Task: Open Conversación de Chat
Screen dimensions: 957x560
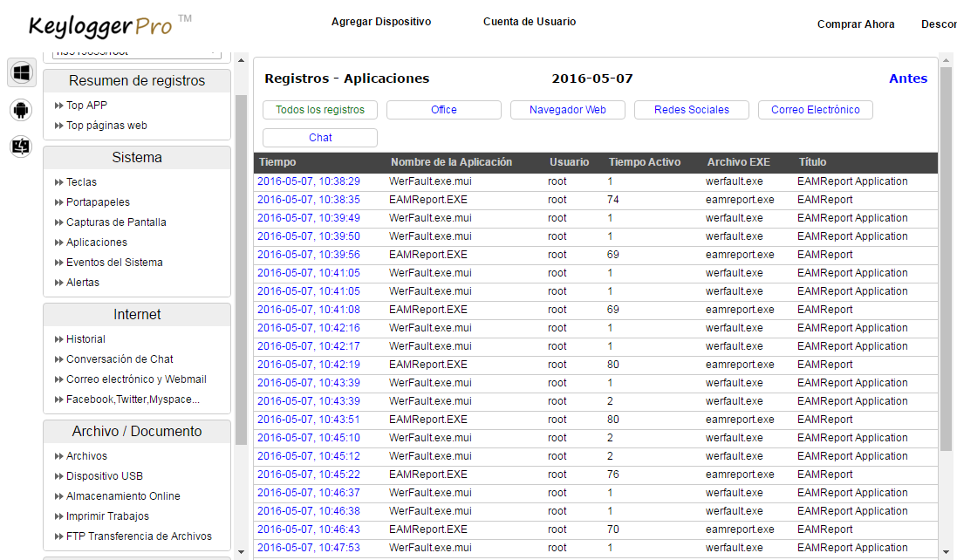Action: [120, 360]
